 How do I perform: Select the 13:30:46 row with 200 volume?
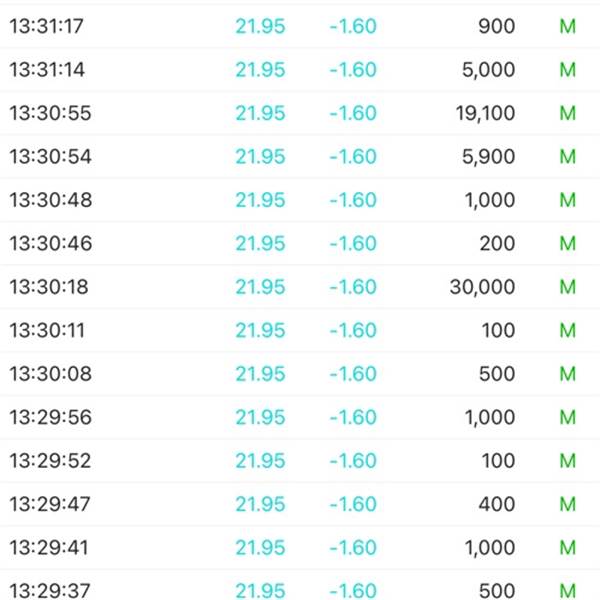click(x=300, y=243)
